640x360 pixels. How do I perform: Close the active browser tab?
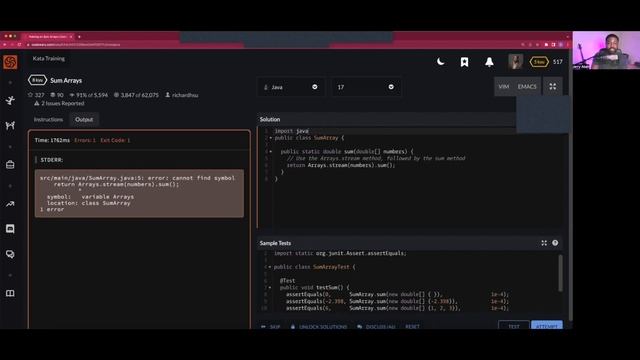click(71, 36)
